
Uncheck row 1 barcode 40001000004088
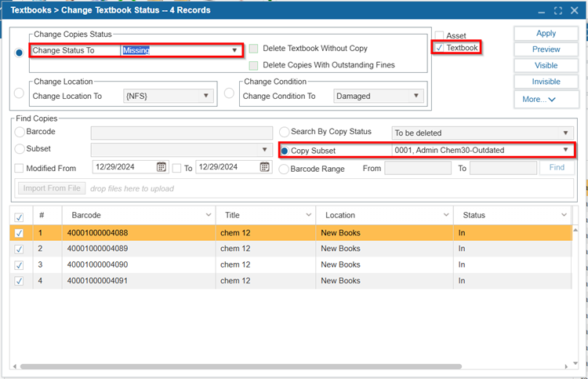(x=19, y=233)
